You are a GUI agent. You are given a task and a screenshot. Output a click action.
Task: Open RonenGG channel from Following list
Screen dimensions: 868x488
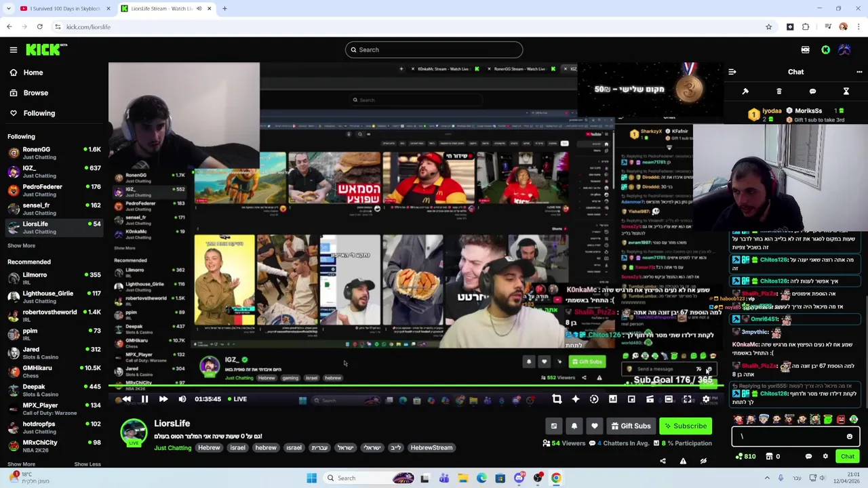point(54,152)
